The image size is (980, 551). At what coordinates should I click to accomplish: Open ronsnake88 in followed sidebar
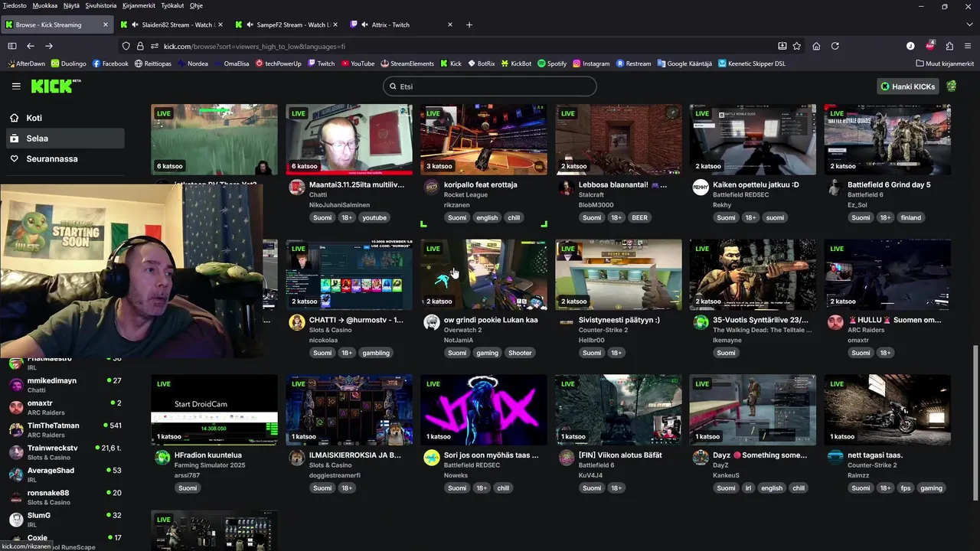pos(65,497)
